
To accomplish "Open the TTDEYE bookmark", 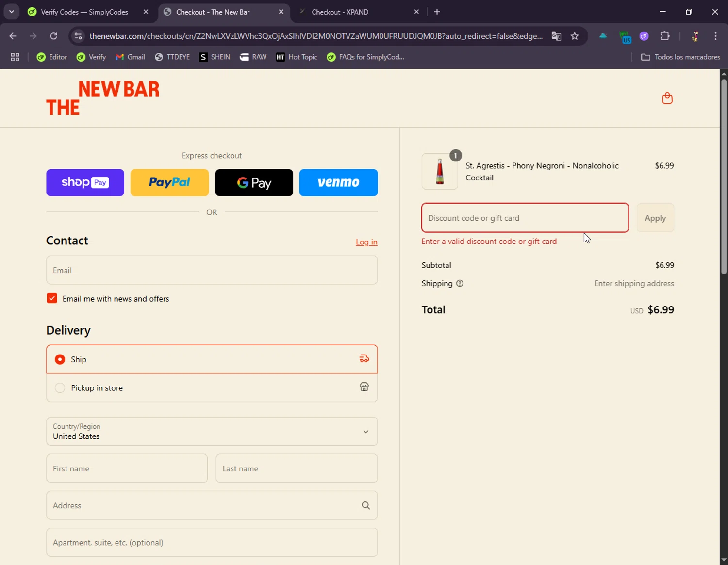I will (172, 57).
